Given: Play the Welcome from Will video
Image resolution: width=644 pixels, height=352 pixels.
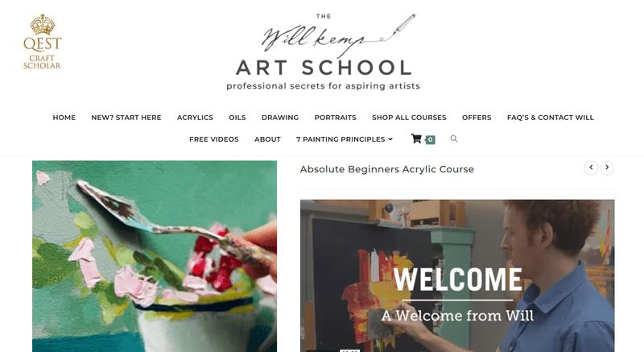Looking at the screenshot, I should click(x=457, y=275).
